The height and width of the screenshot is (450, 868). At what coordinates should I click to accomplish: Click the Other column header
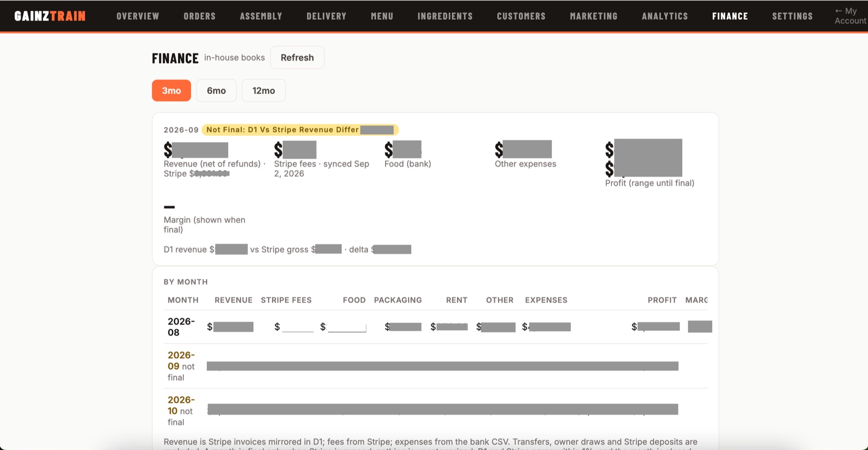(x=500, y=300)
